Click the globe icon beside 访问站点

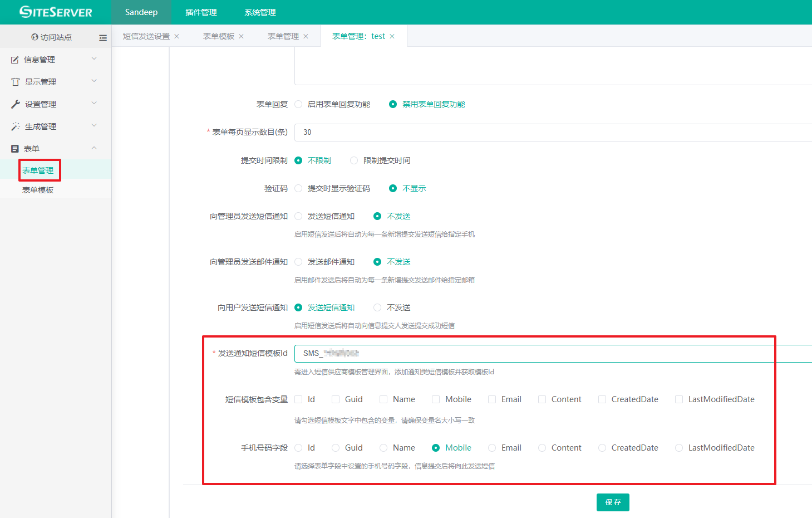pos(35,37)
